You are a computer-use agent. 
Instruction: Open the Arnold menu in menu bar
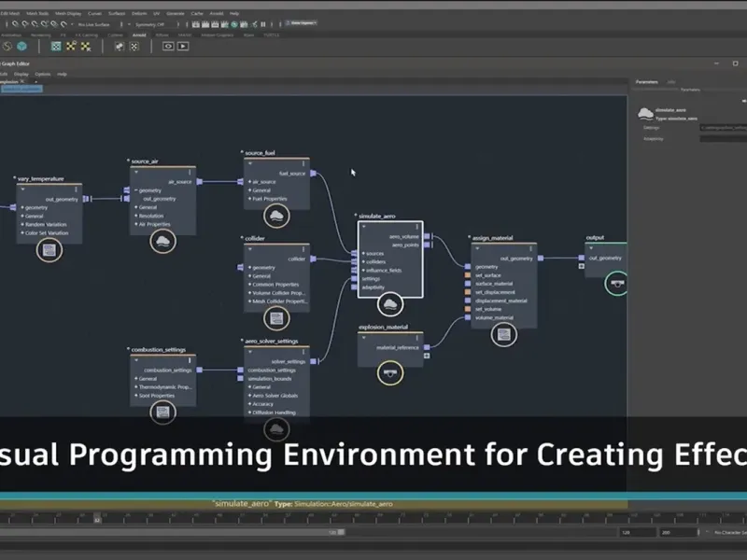(214, 14)
